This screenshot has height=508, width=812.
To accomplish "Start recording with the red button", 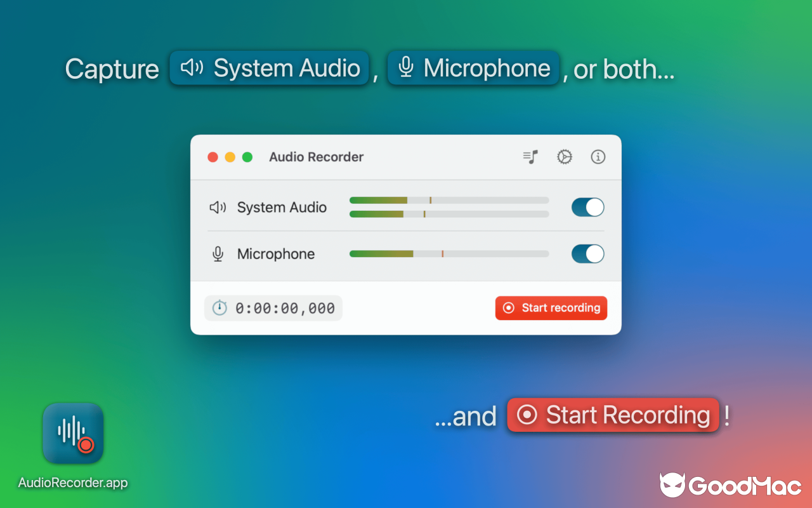I will click(x=551, y=308).
